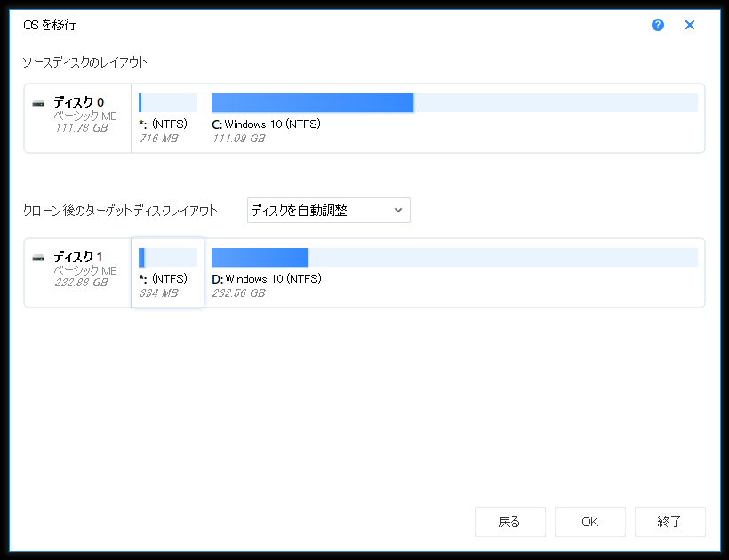The height and width of the screenshot is (560, 729).
Task: Click the 111.09 GB size text
Action: click(x=238, y=138)
